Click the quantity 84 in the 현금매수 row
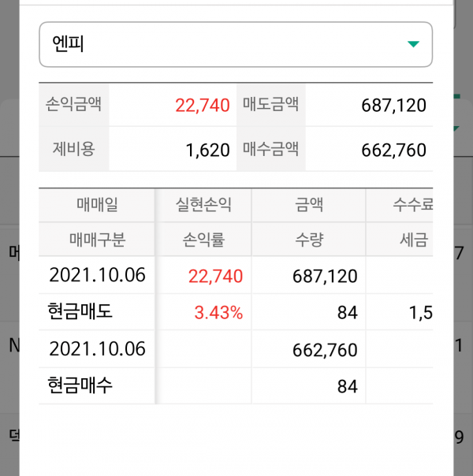 pyautogui.click(x=347, y=387)
